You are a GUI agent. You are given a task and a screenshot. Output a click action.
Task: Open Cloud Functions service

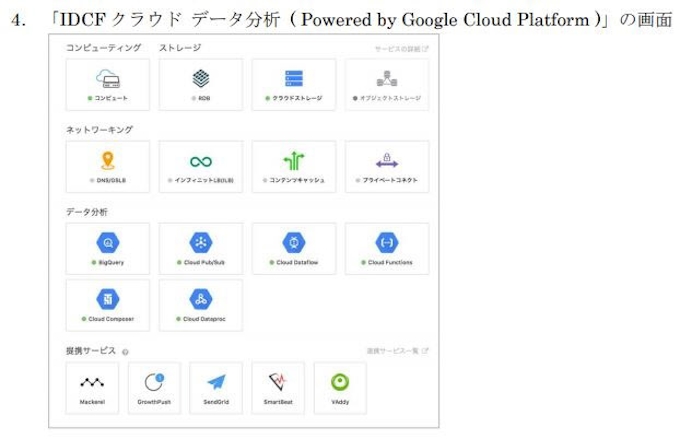[x=387, y=248]
